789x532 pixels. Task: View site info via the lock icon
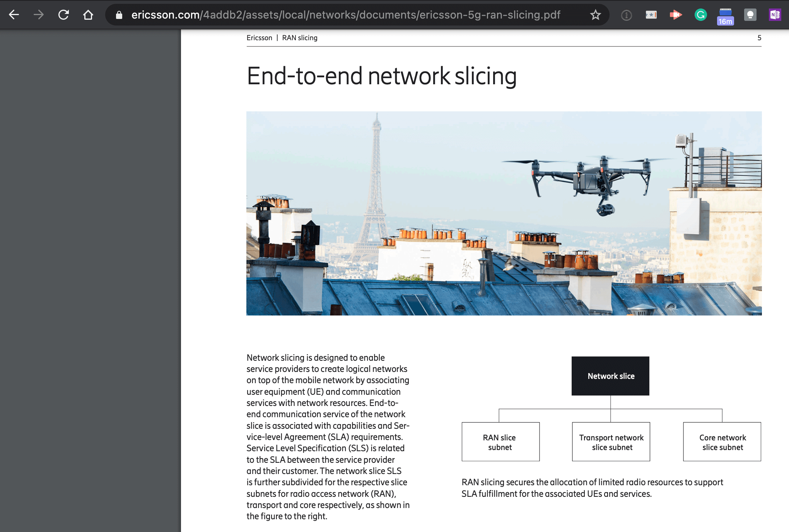coord(119,15)
